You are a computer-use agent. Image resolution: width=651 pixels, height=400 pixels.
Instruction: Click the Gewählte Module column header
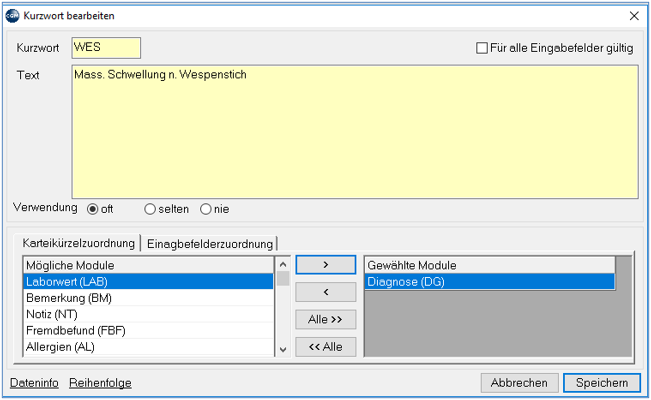pos(490,265)
